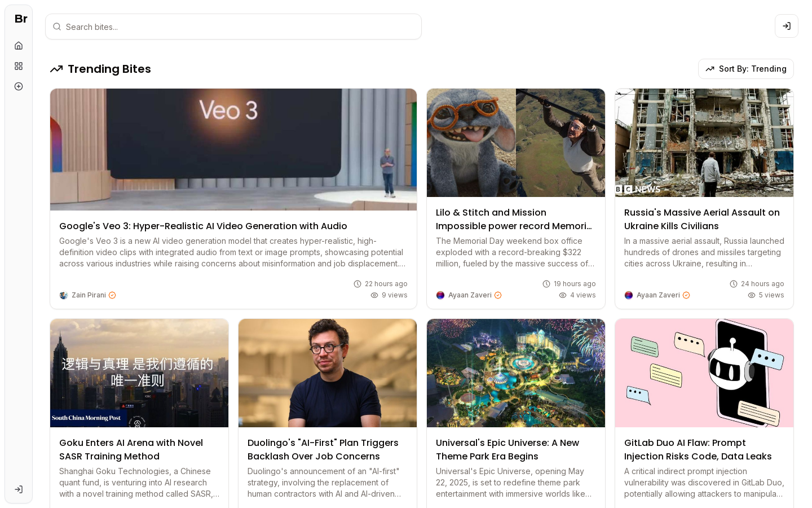Open Google's Veo 3 article title

click(203, 226)
